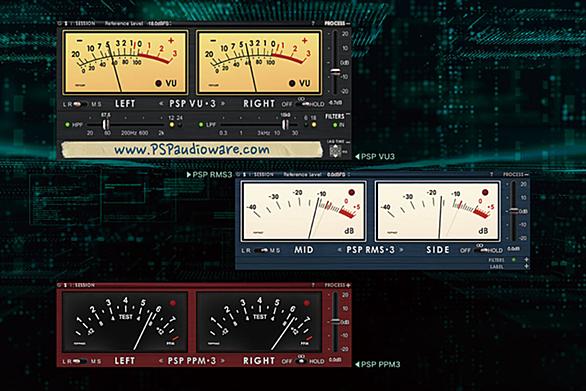Viewport: 586px width, 391px height.
Task: Click the LPF frequency slider handle
Action: click(286, 124)
